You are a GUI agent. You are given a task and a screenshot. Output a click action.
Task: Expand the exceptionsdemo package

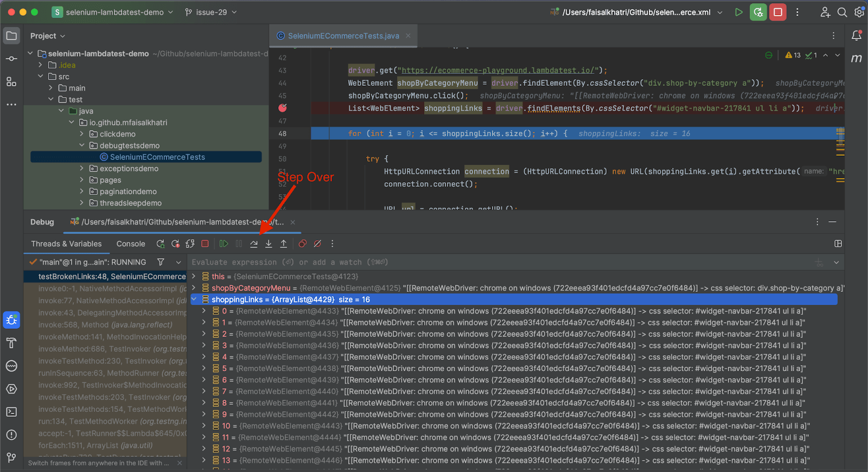pos(82,169)
